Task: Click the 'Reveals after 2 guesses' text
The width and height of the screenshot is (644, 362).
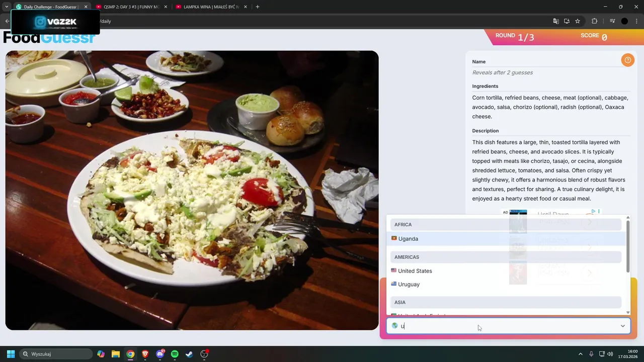Action: pos(502,72)
